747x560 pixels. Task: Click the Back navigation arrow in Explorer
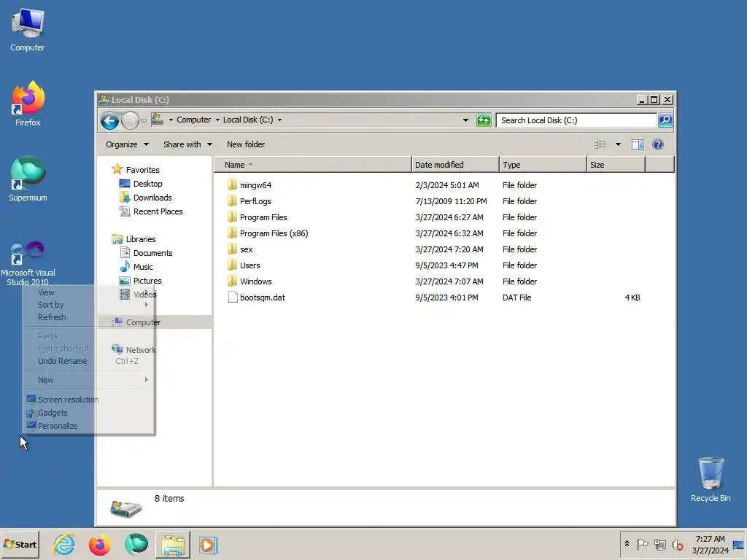(109, 121)
